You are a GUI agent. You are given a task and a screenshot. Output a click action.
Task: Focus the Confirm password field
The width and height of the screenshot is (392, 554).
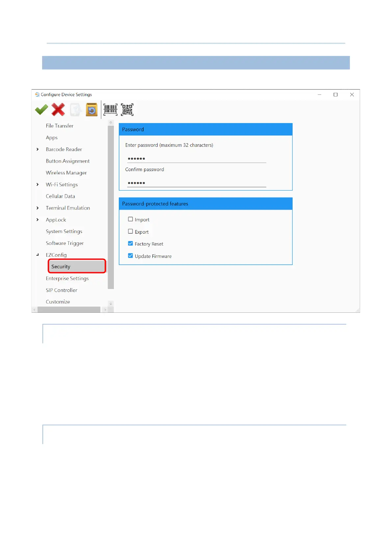197,183
